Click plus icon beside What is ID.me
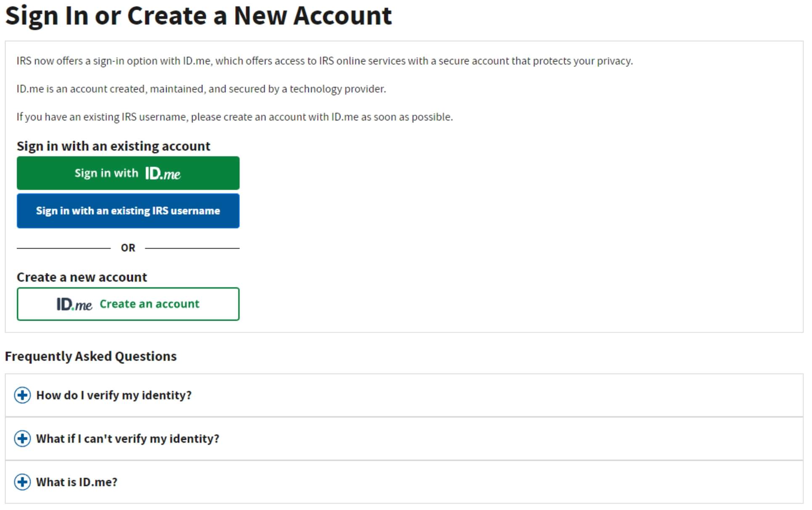 22,482
